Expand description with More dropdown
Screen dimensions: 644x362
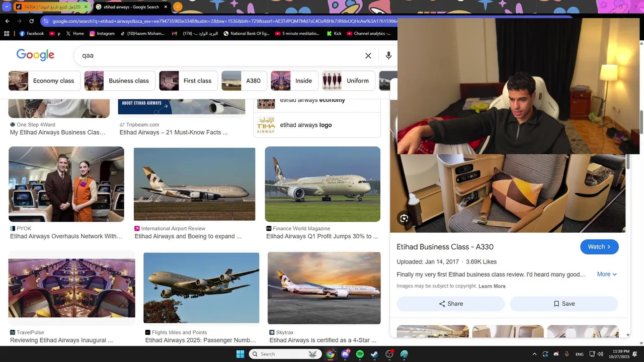(x=607, y=275)
